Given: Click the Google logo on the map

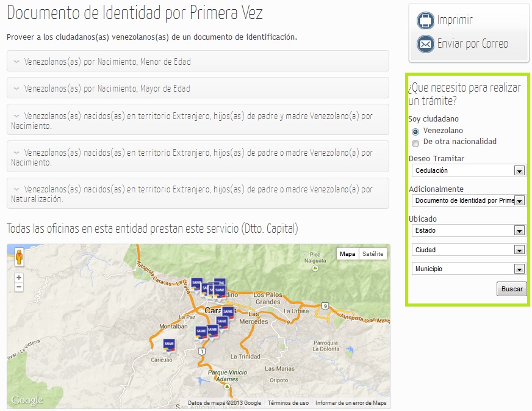Looking at the screenshot, I should pyautogui.click(x=27, y=400).
